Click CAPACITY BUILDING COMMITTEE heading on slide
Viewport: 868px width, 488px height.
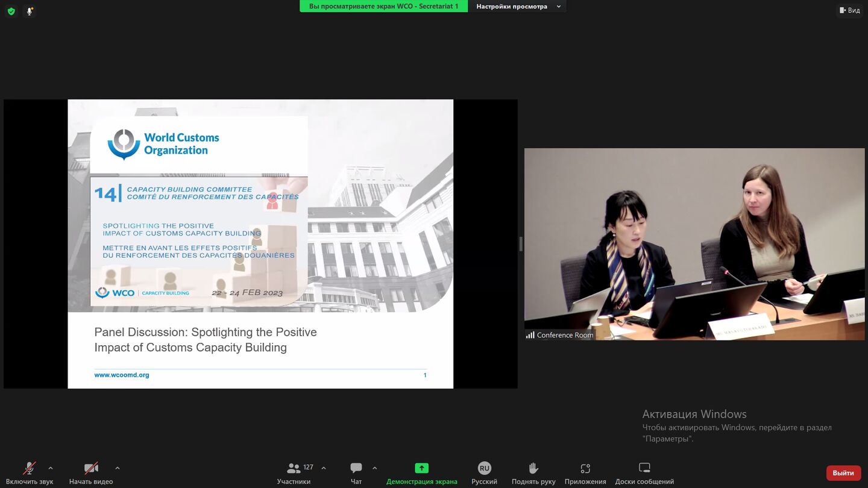tap(189, 189)
